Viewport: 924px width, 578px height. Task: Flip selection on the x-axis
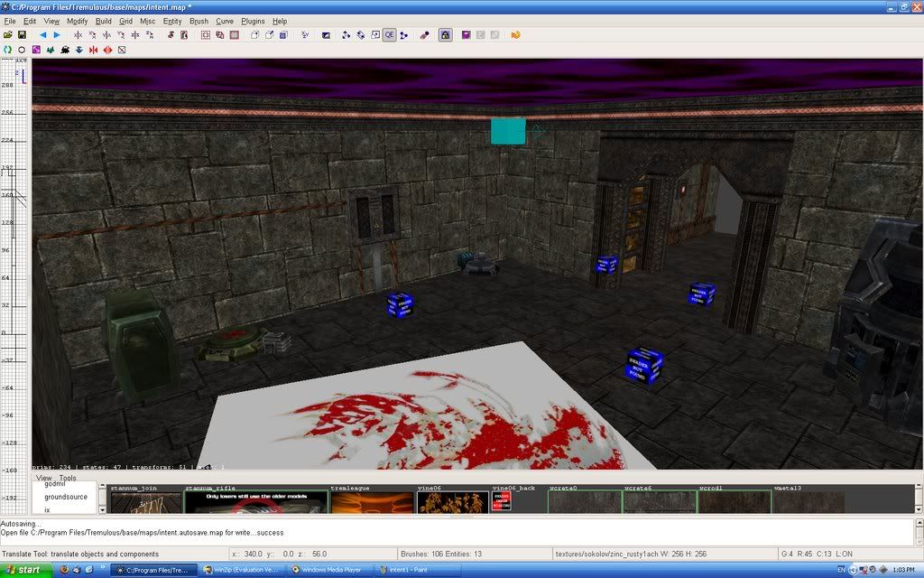click(x=78, y=35)
